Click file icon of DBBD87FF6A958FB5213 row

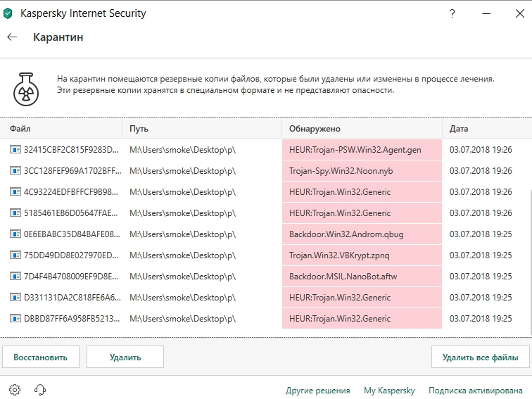15,319
